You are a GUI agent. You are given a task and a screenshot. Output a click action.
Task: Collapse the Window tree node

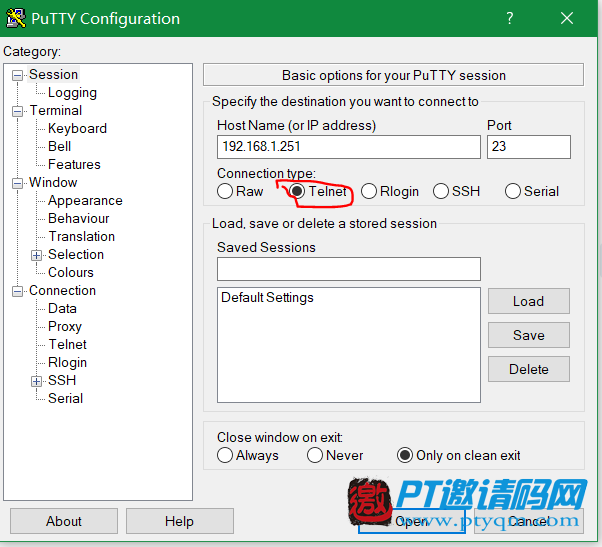point(17,183)
